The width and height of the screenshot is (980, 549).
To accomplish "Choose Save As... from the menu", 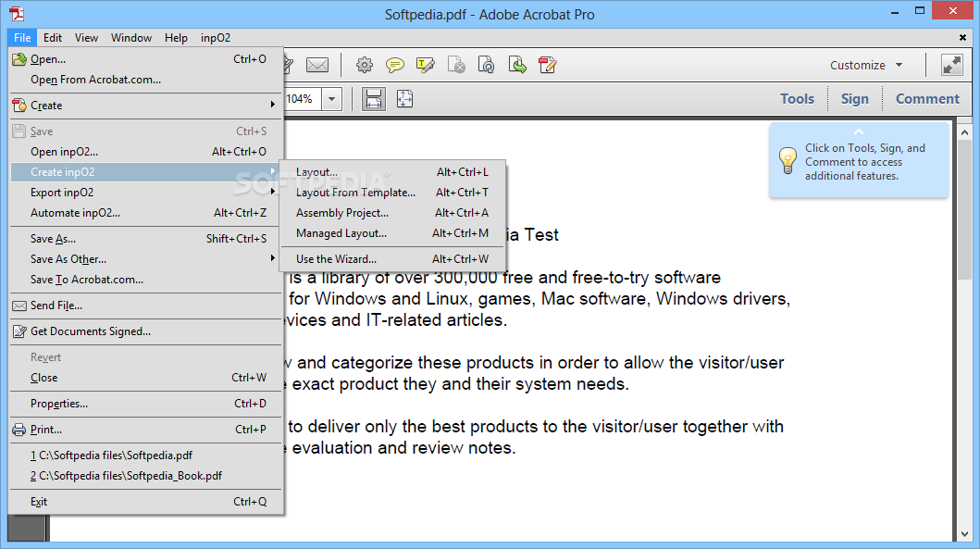I will [145, 238].
